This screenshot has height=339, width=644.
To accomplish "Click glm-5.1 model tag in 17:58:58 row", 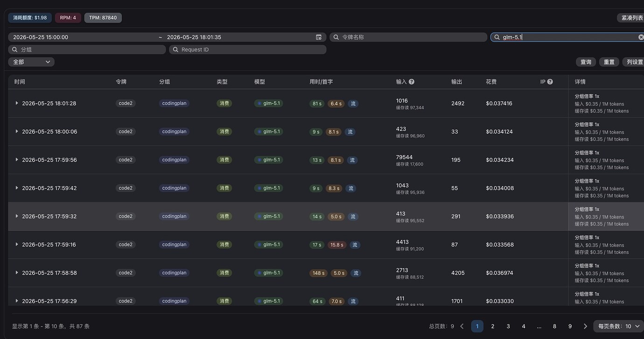I will pyautogui.click(x=269, y=273).
